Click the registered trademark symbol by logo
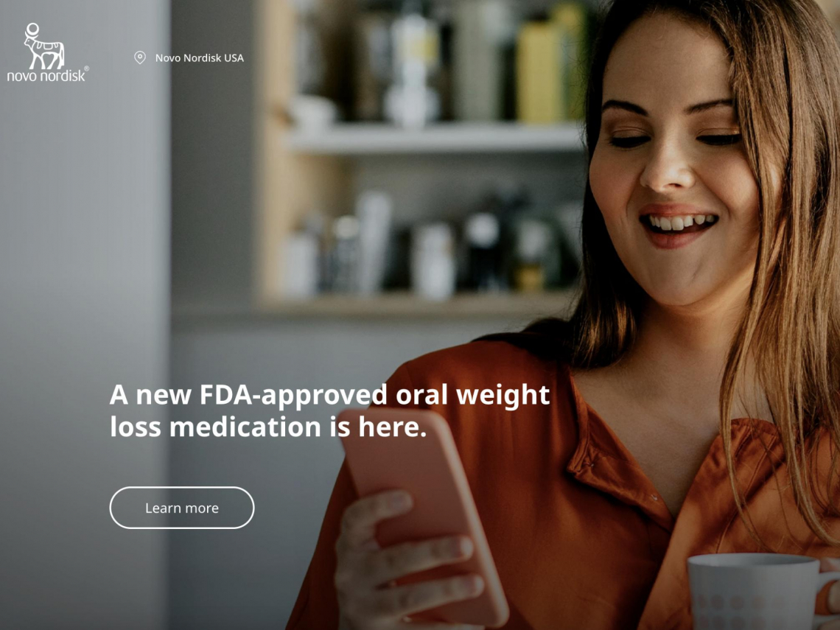 pos(87,69)
